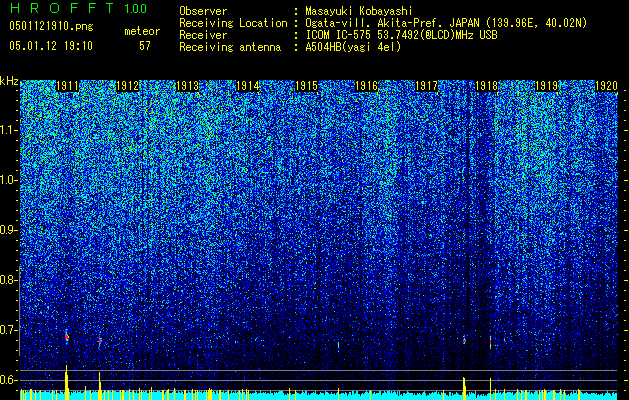
Task: Click the 1913 time marker
Action: (x=187, y=86)
